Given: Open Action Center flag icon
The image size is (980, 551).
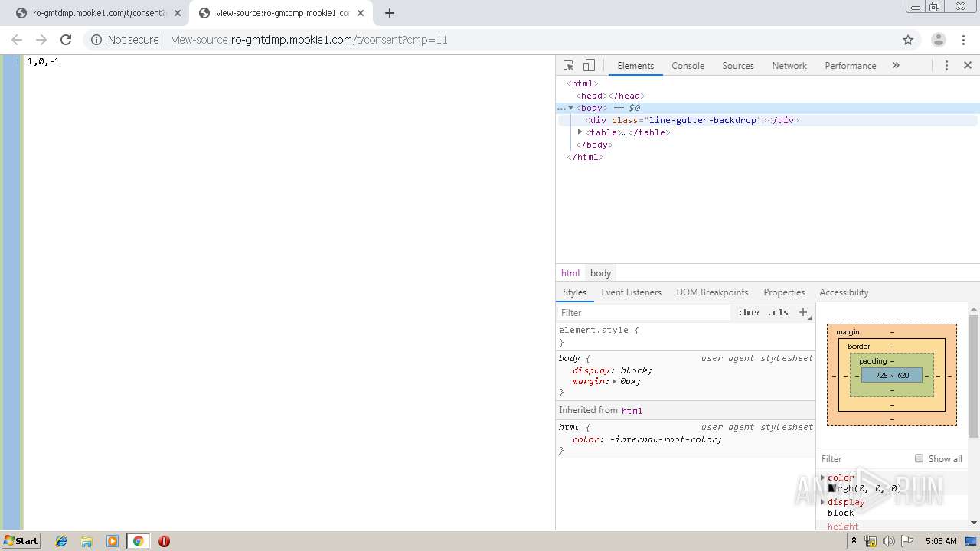Looking at the screenshot, I should [906, 541].
